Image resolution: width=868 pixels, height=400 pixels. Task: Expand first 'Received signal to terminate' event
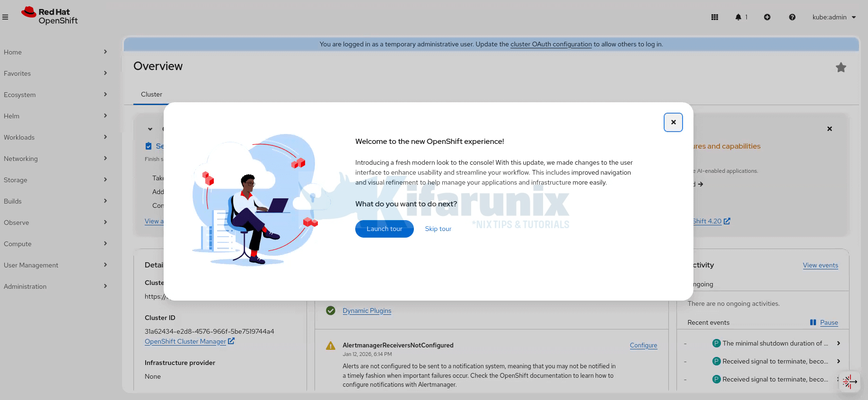839,361
